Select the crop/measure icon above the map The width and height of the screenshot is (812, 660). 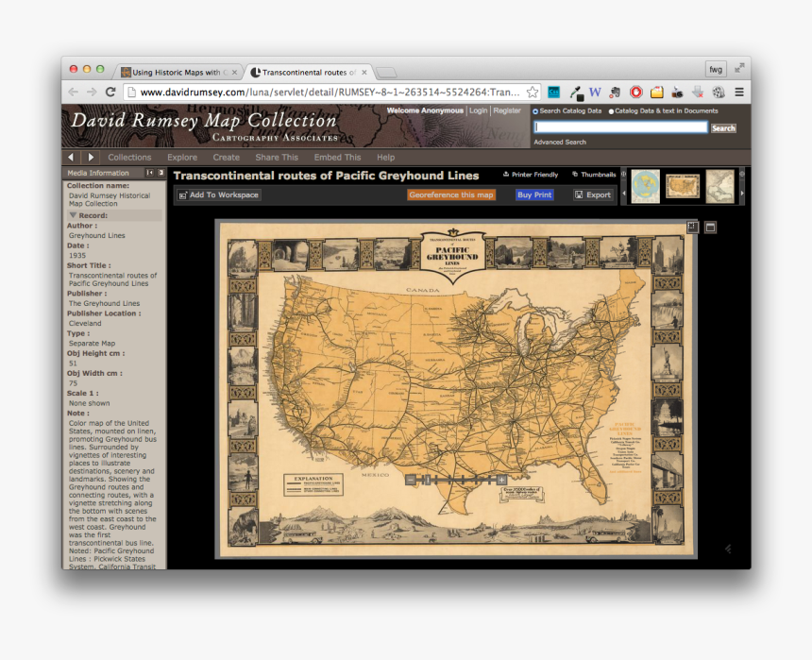tap(695, 228)
